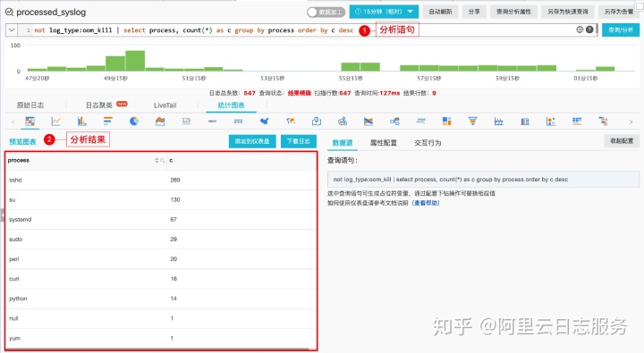Click magnifier icon beside processed_syslog title
The width and height of the screenshot is (644, 353).
pyautogui.click(x=9, y=12)
